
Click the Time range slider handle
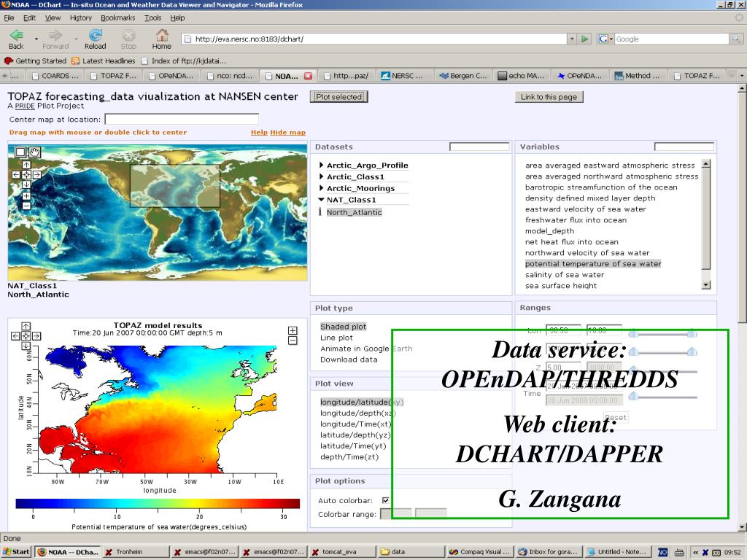633,396
